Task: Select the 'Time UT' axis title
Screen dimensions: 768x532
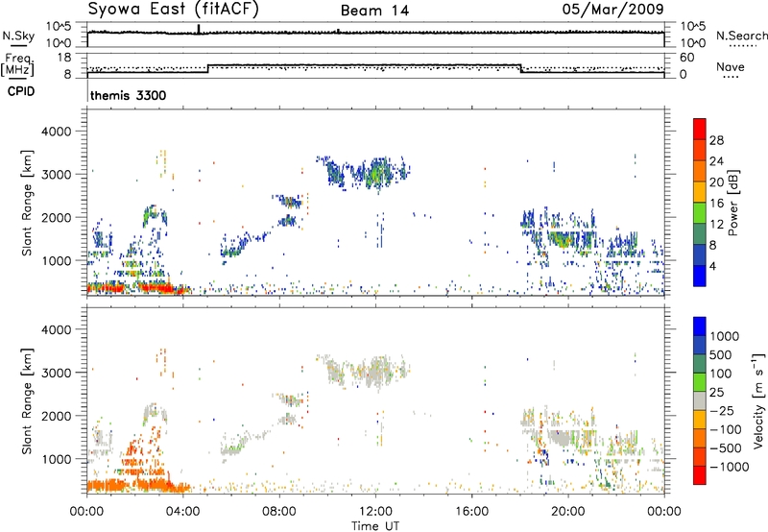Action: 375,526
